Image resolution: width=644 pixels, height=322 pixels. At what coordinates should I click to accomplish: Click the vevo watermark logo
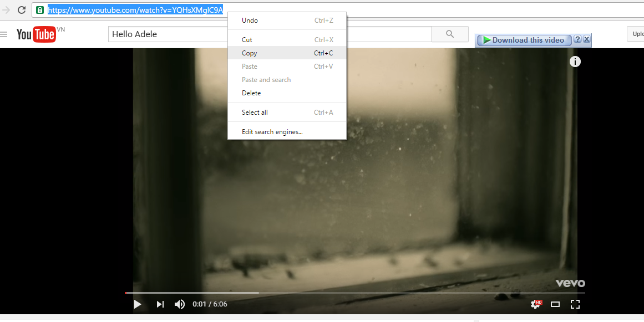click(x=570, y=283)
